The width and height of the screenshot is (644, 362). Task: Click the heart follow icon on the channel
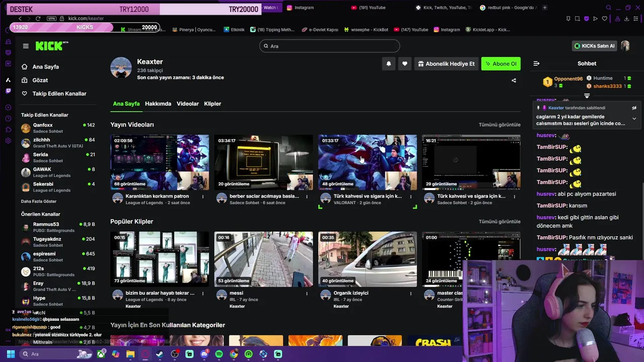(x=405, y=64)
